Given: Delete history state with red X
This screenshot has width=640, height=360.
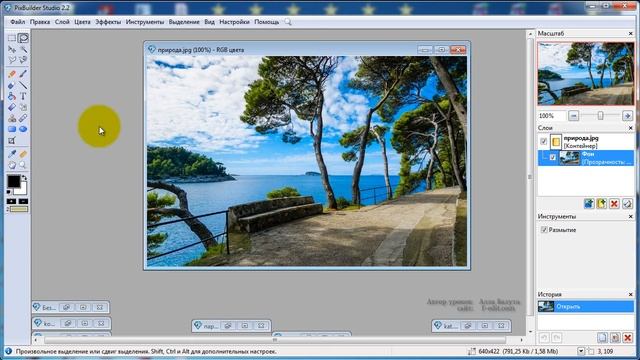Looking at the screenshot, I should point(628,338).
